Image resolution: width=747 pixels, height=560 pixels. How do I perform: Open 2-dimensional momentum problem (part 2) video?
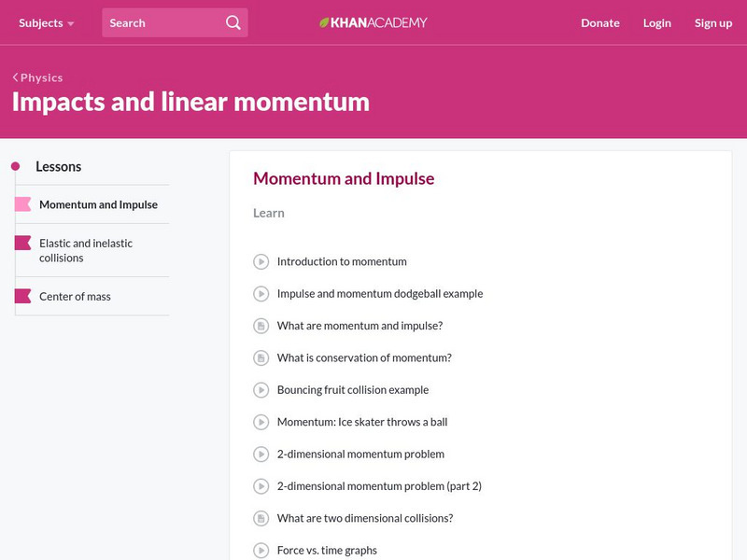(379, 486)
